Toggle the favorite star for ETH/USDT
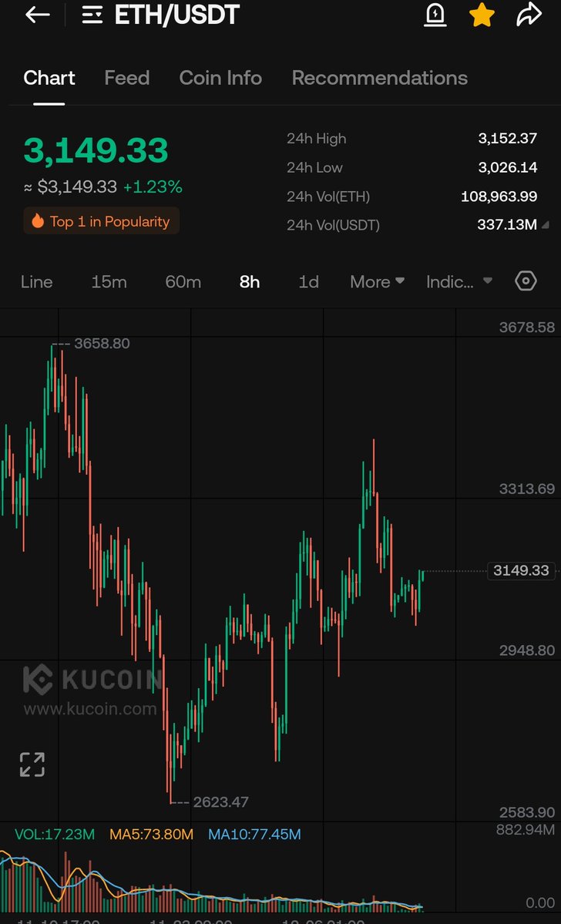Screen dimensions: 561x924 coord(482,15)
